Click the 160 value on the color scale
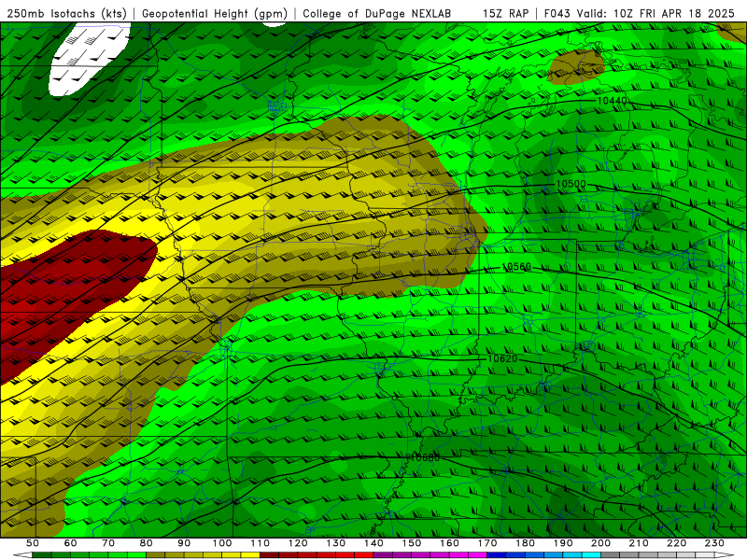This screenshot has height=560, width=747. [450, 543]
